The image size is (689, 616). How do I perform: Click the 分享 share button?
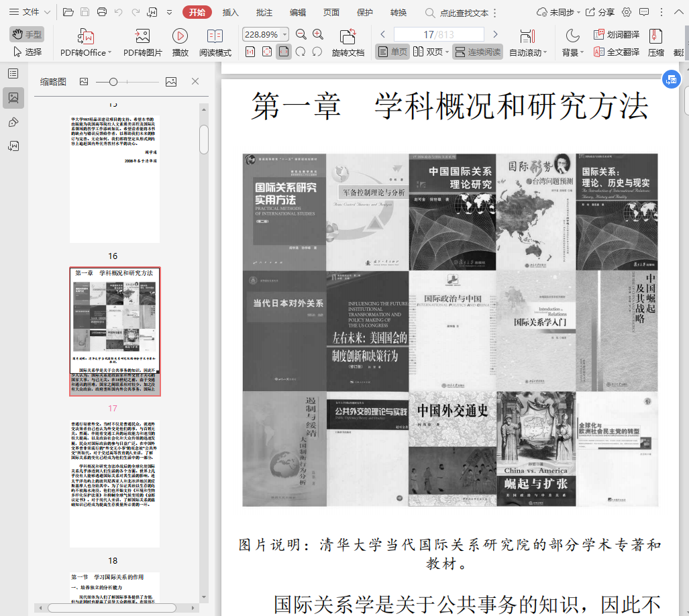click(x=600, y=12)
